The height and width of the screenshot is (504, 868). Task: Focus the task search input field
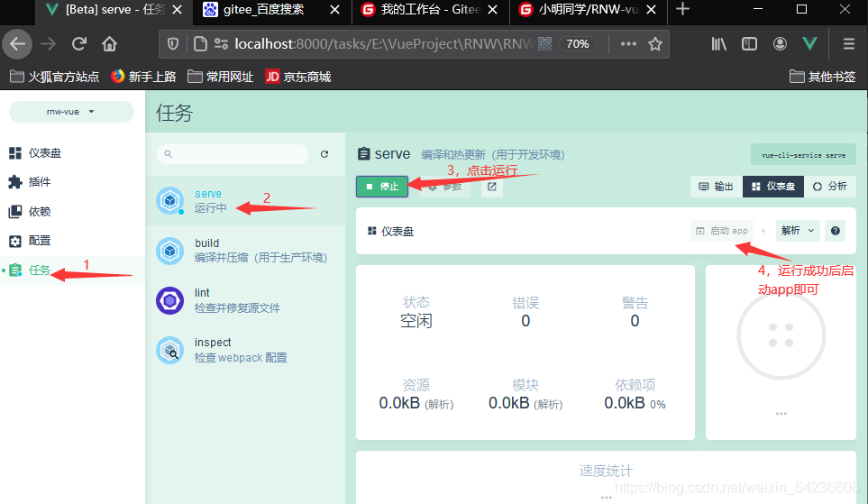click(233, 154)
